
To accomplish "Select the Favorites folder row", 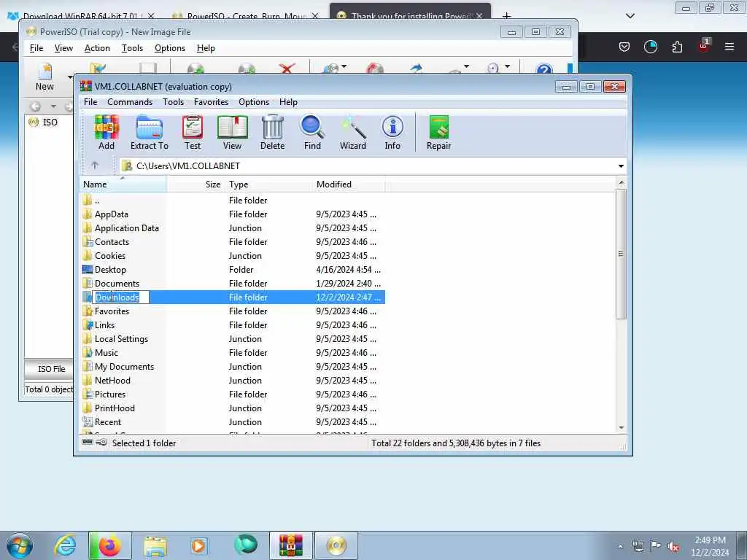I will [233, 311].
